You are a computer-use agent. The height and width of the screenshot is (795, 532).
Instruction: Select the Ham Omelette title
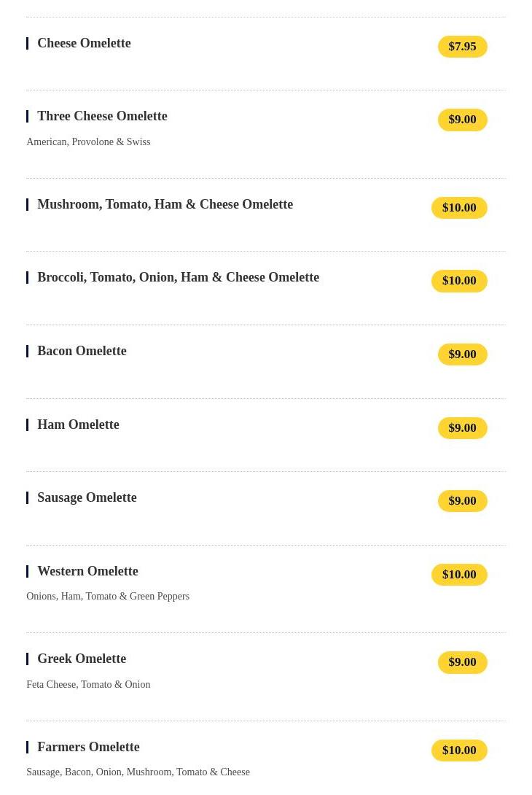[x=78, y=424]
